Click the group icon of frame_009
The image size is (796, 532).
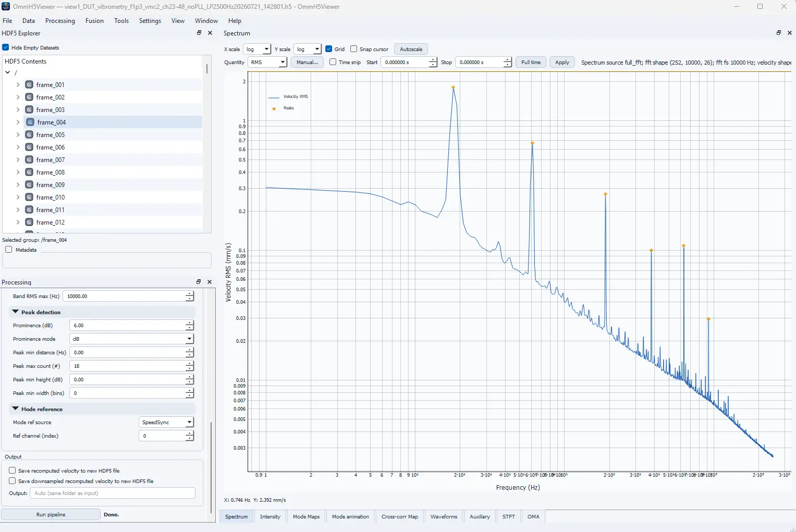[29, 184]
